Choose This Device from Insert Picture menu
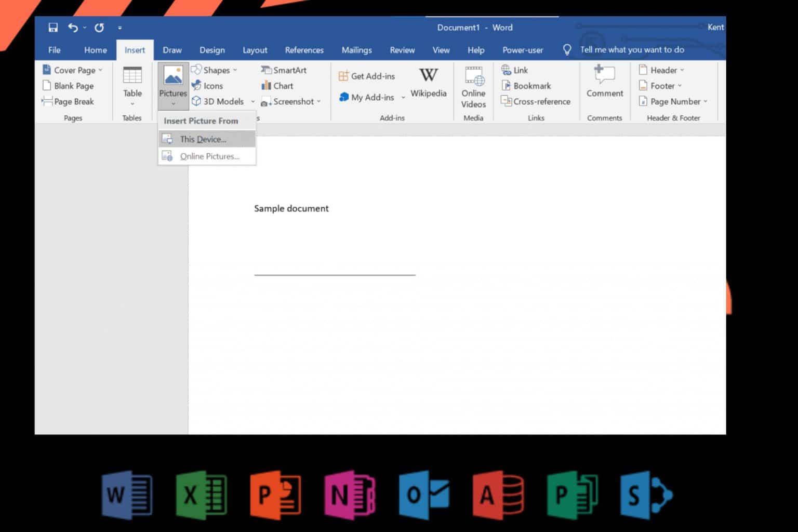 click(x=207, y=139)
